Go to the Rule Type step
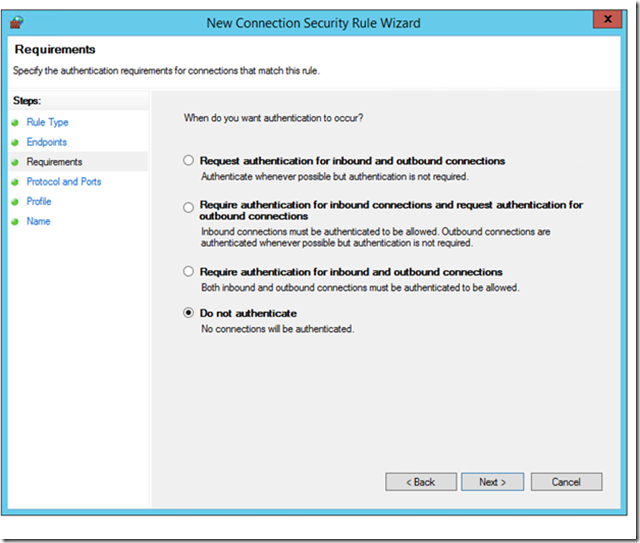 [47, 122]
